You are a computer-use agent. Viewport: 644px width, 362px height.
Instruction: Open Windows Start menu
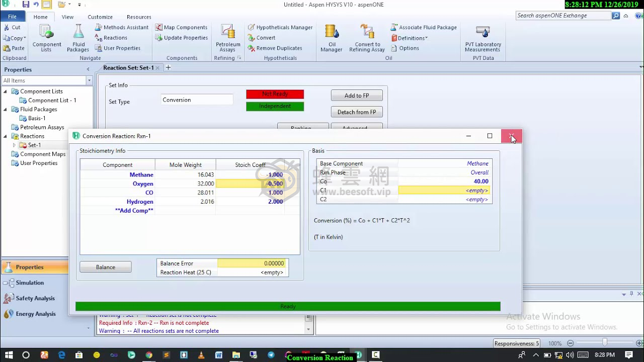pos(9,355)
